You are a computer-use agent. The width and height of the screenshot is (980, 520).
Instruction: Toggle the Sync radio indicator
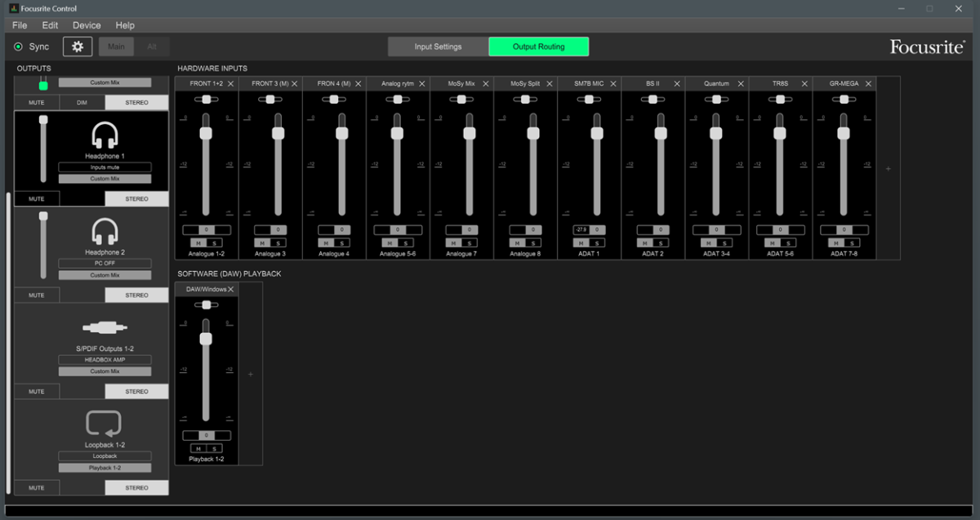[18, 47]
